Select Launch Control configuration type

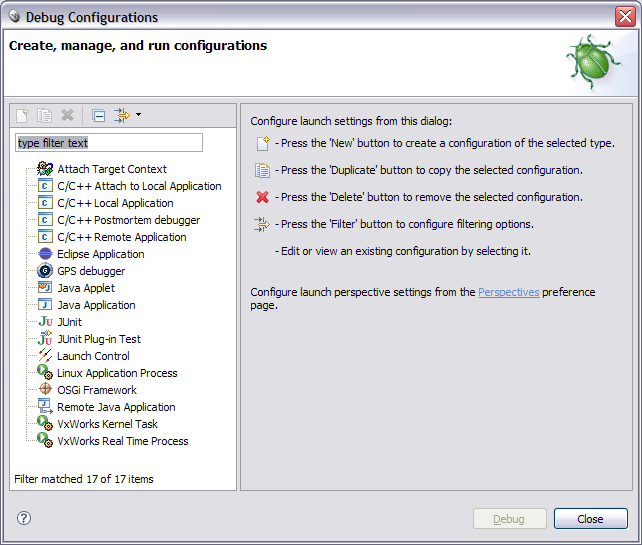click(x=93, y=356)
